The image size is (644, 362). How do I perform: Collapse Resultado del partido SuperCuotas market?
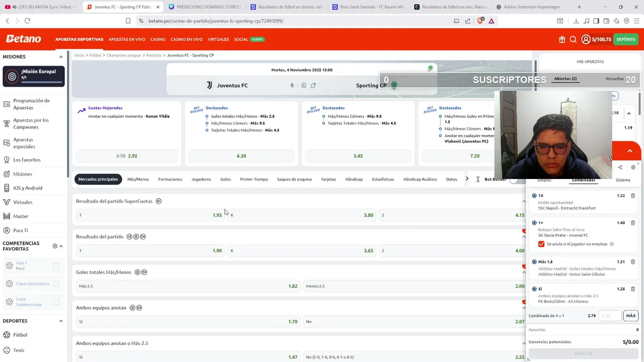click(x=524, y=201)
